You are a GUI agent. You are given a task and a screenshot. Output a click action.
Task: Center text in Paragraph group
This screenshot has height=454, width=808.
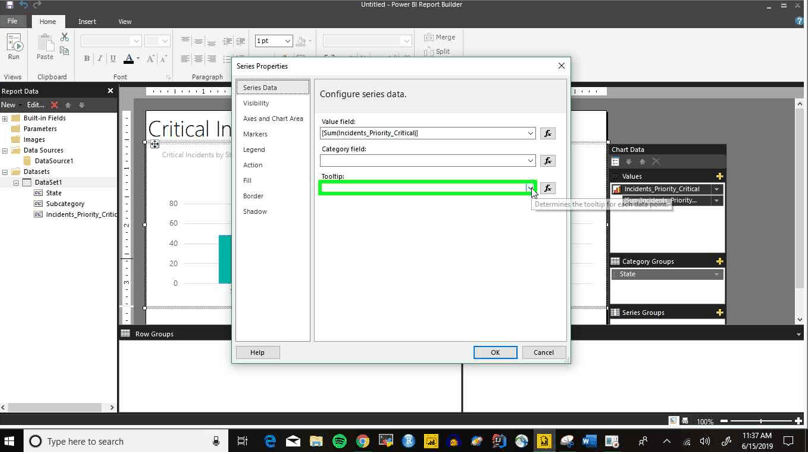198,59
